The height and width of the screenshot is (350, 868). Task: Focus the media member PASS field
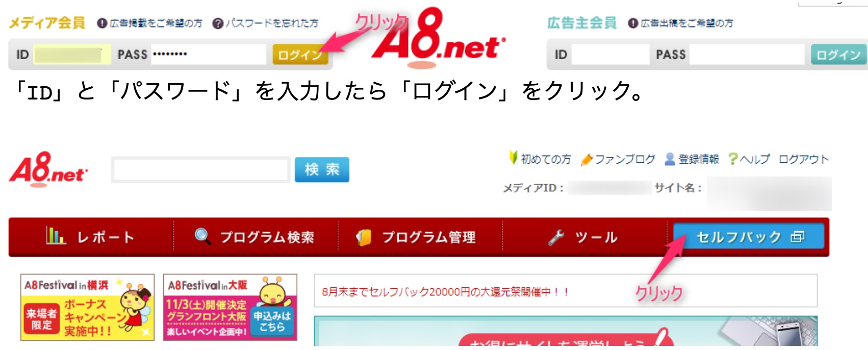click(x=208, y=54)
